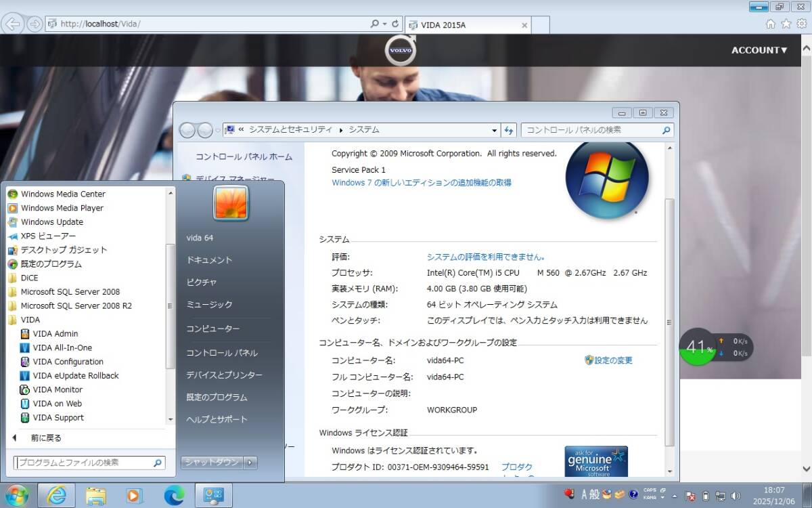The height and width of the screenshot is (508, 812).
Task: Click the user account flower picture
Action: 231,203
